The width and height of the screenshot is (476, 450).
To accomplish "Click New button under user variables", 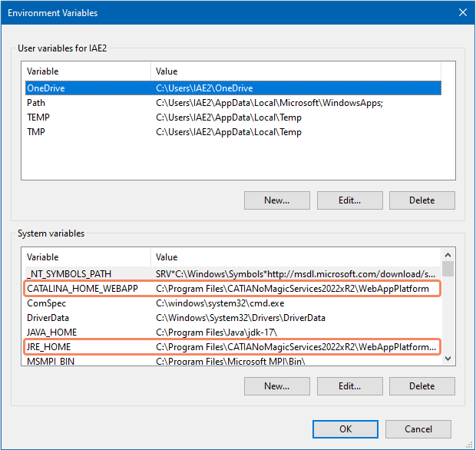I will (x=276, y=200).
